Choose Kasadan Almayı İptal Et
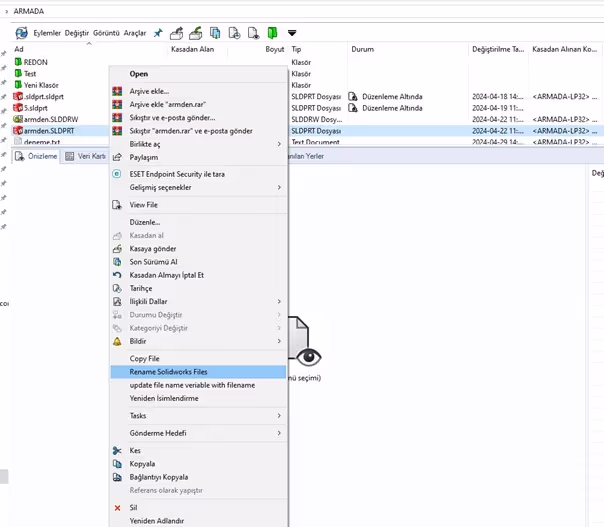The image size is (604, 527). tap(199, 275)
